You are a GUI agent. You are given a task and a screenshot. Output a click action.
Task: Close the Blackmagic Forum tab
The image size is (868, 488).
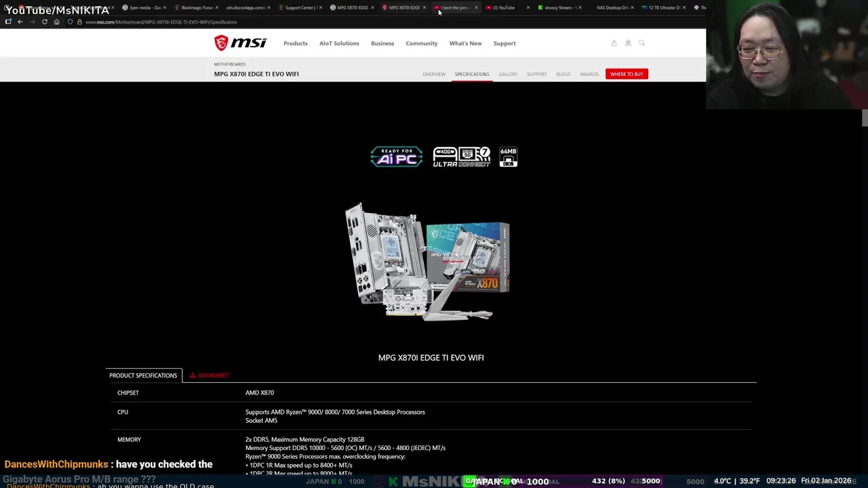217,7
